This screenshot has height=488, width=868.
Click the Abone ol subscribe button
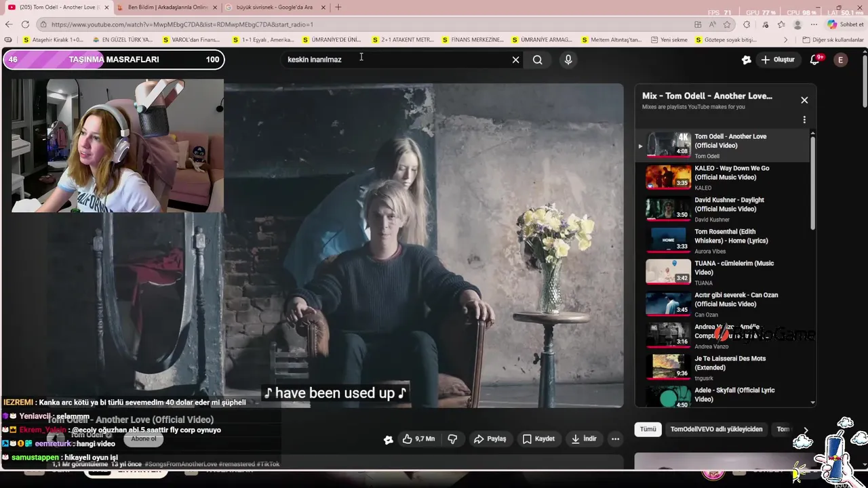(144, 439)
